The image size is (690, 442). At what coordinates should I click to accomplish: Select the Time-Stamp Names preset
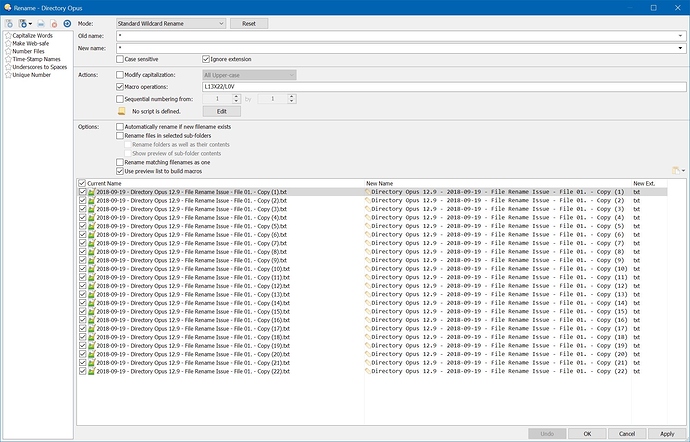pos(37,59)
